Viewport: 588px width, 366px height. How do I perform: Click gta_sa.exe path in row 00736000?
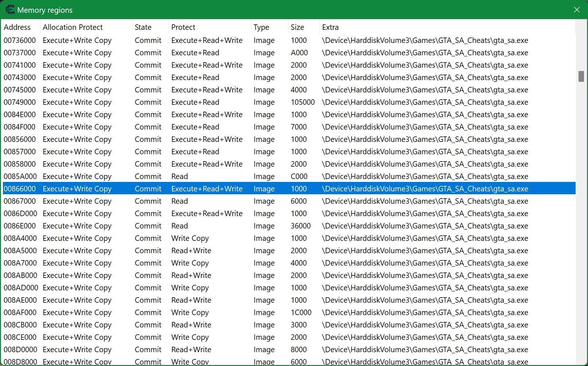tap(425, 40)
